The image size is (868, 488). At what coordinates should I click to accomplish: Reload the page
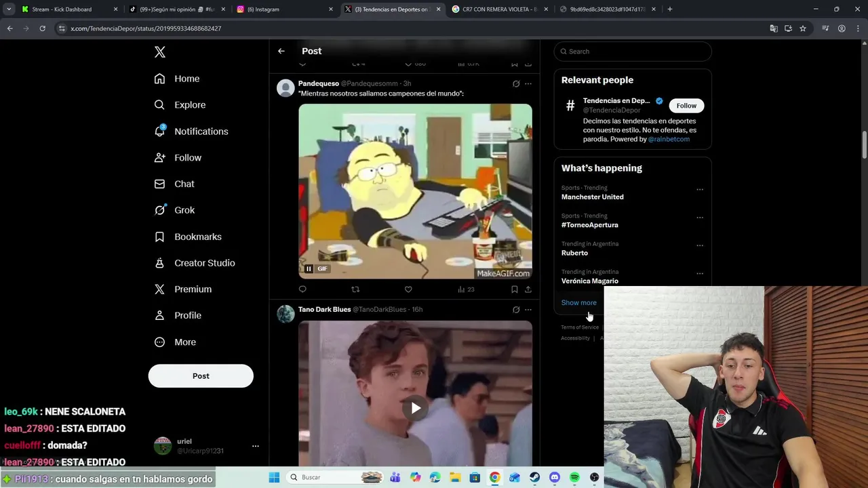click(x=42, y=28)
